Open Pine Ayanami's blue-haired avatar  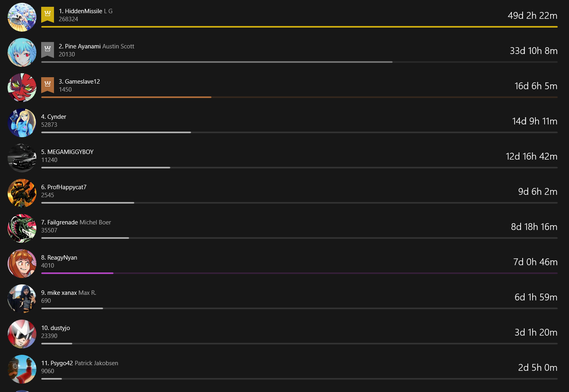(x=22, y=52)
